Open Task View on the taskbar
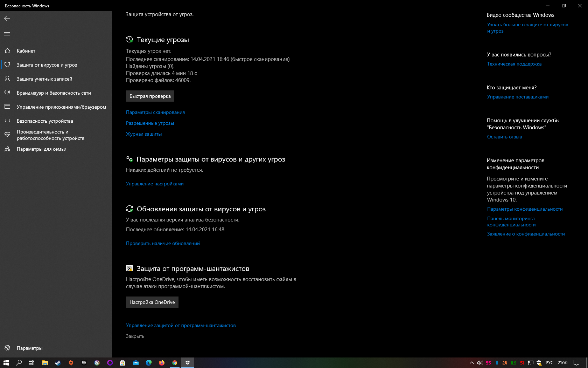This screenshot has height=368, width=588. (x=31, y=363)
